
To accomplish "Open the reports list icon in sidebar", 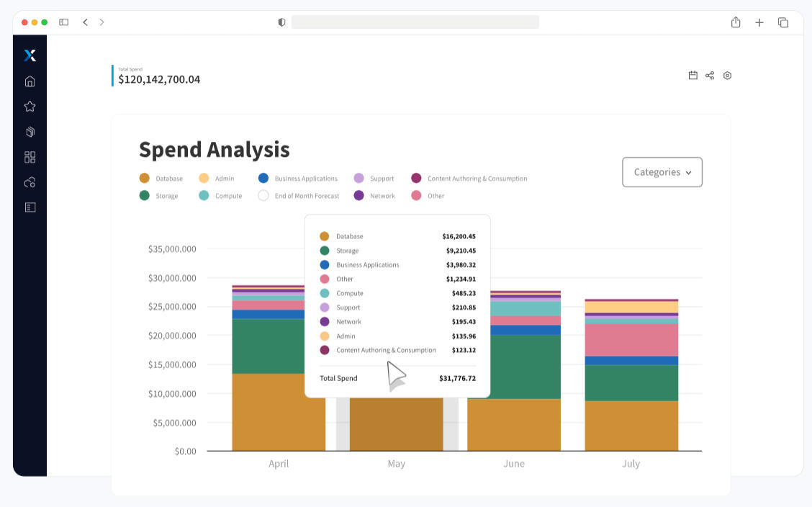I will [x=30, y=207].
